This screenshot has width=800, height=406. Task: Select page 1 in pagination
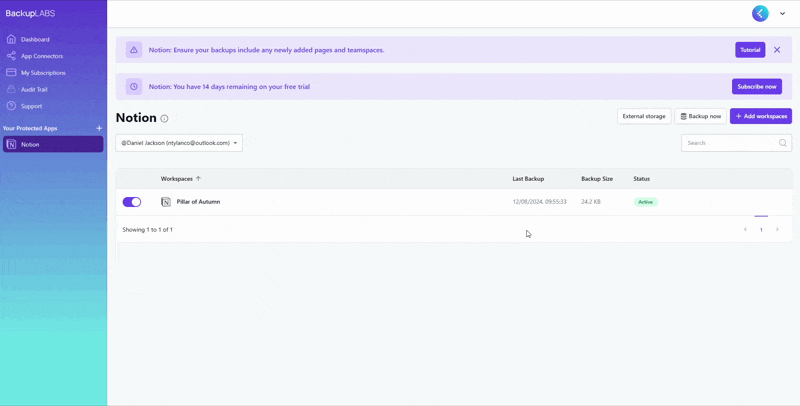pyautogui.click(x=761, y=230)
